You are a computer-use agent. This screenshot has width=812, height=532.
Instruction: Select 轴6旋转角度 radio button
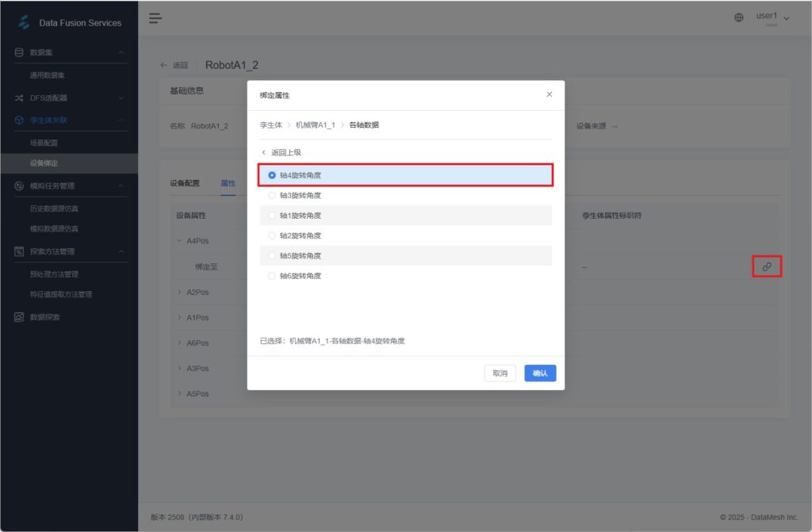(x=272, y=276)
